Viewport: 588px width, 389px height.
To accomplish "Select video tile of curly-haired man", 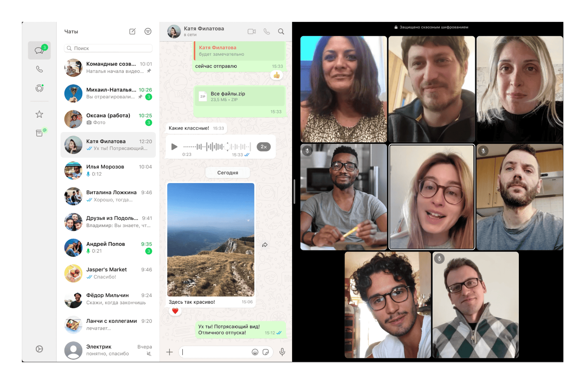I will click(x=388, y=305).
